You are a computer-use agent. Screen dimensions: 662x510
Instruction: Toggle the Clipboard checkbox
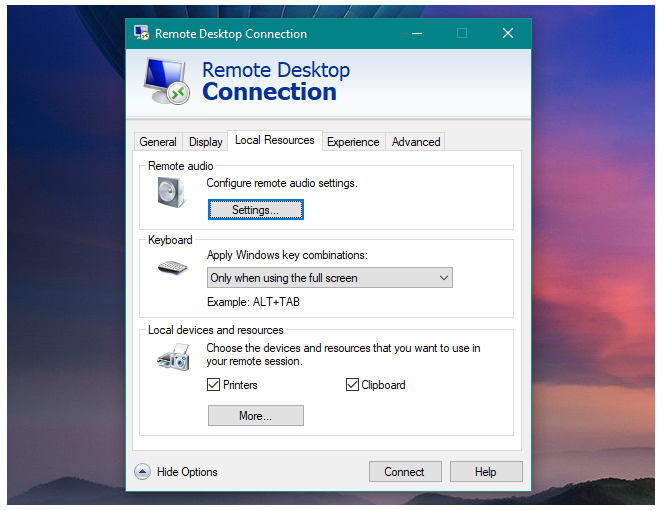pyautogui.click(x=352, y=385)
